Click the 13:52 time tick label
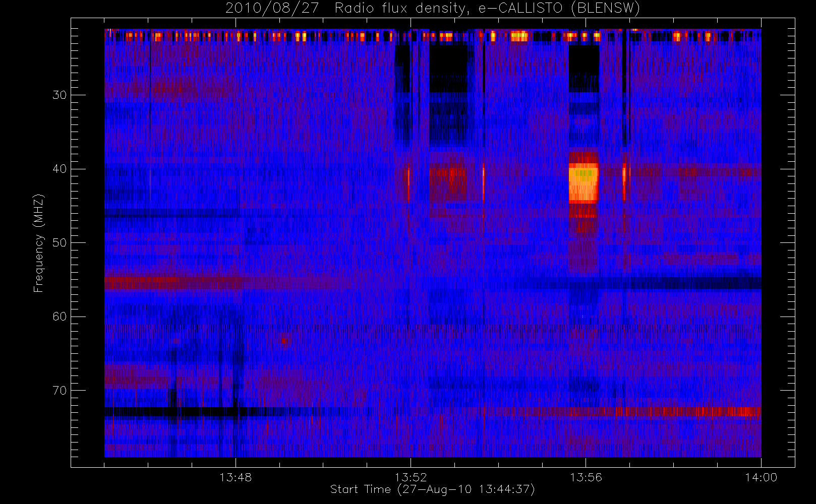This screenshot has width=816, height=504. 411,477
